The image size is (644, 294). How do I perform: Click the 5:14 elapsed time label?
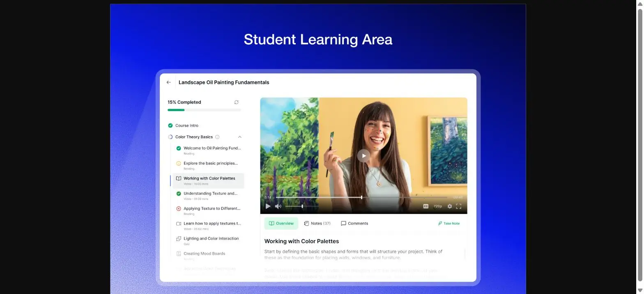click(x=268, y=197)
